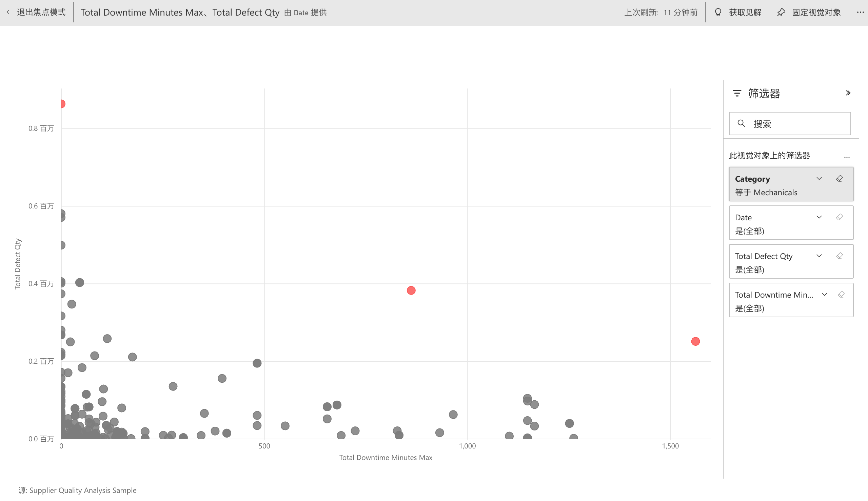
Task: Click the eraser on the Total Downtime Min filter
Action: 841,295
